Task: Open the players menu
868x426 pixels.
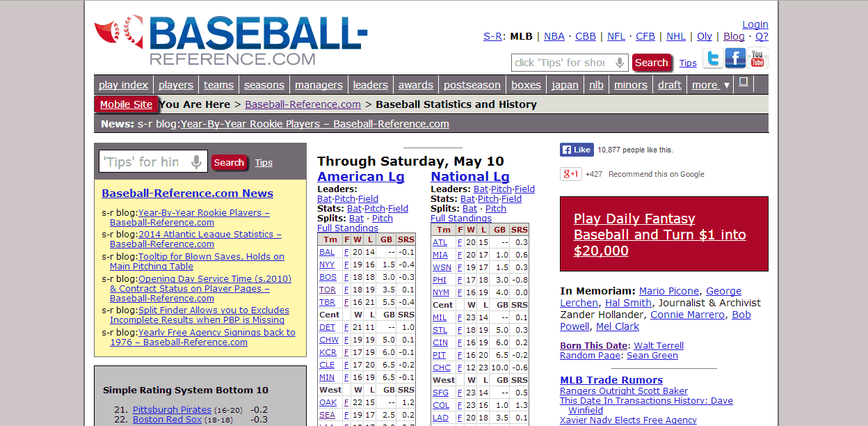Action: (176, 85)
